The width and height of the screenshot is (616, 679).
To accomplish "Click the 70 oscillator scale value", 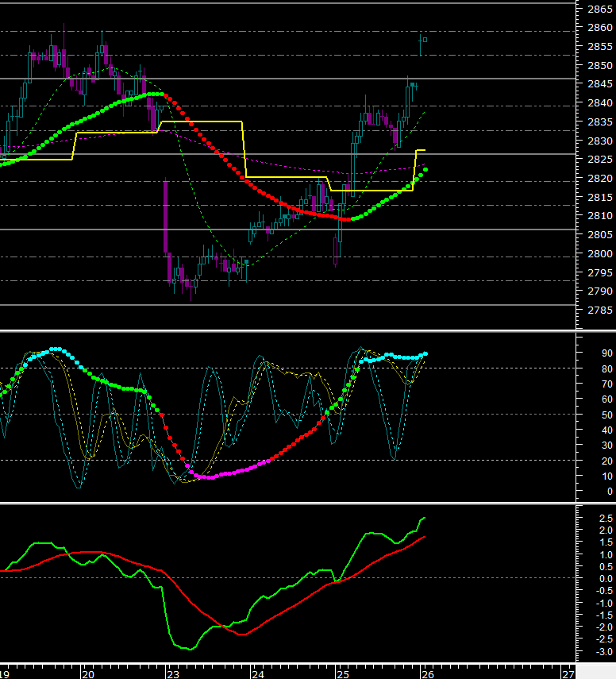I will click(607, 384).
